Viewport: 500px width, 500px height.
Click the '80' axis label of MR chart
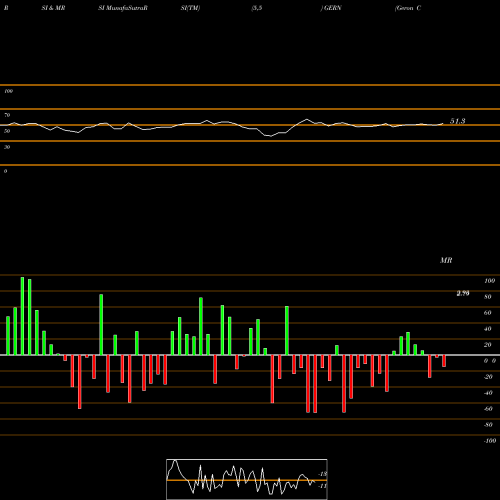488,297
